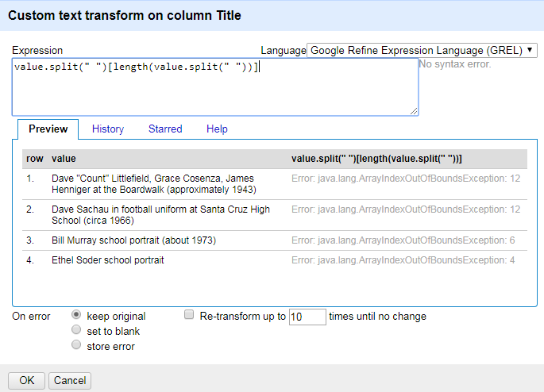
Task: Click the Ethel Soder school portrait row
Action: click(x=275, y=260)
